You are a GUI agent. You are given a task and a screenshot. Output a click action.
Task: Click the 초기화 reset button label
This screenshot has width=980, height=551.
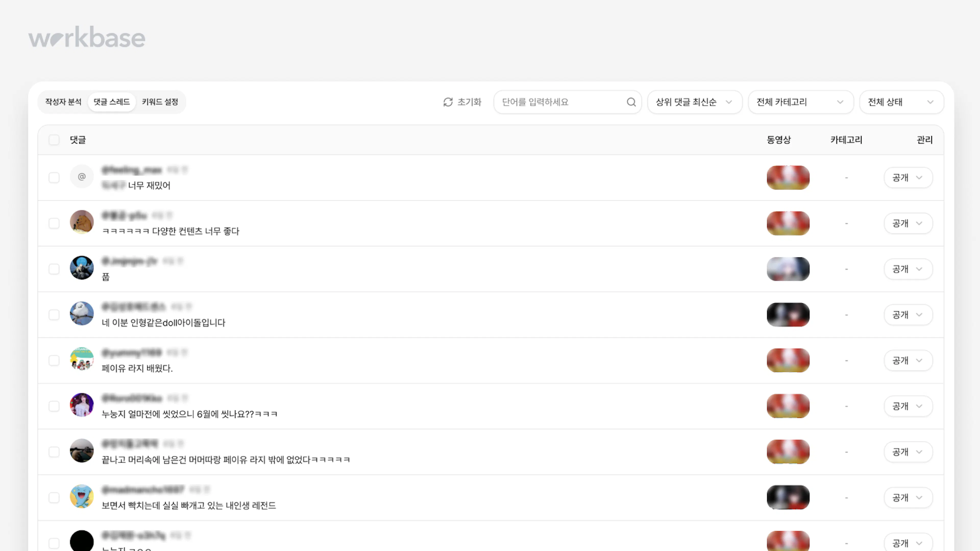[x=469, y=102]
